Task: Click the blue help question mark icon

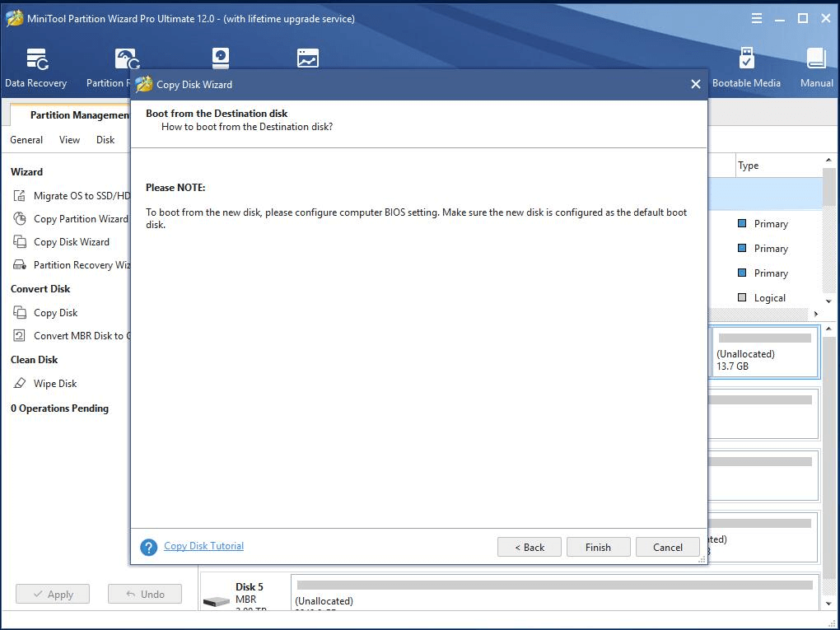Action: tap(148, 547)
